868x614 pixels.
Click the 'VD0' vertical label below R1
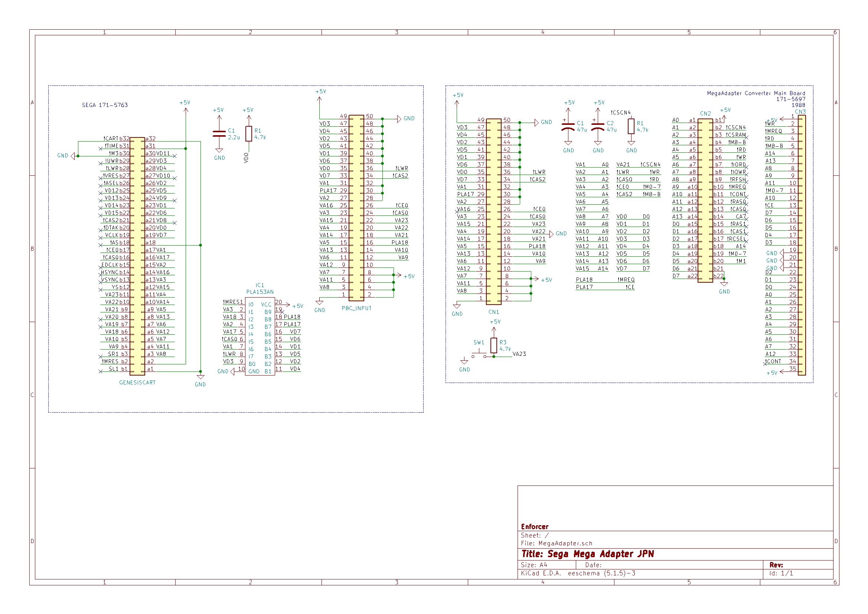coord(247,158)
